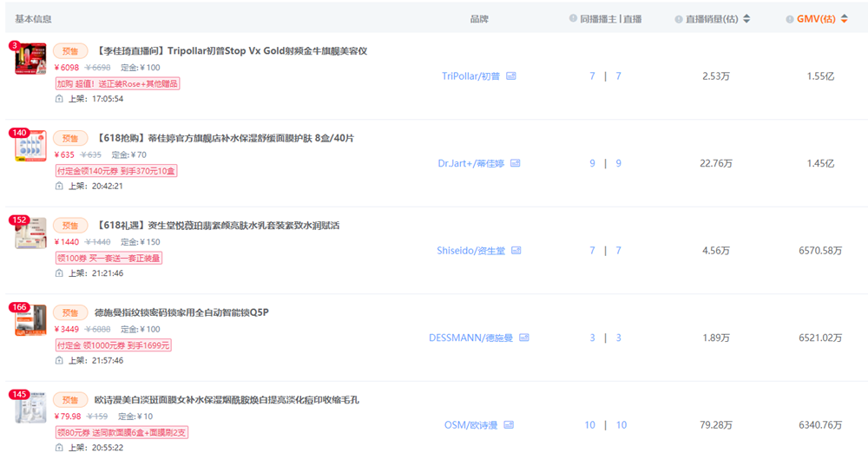
Task: Click promo tag 付定金领140元券 到手370元10盒
Action: tap(116, 171)
